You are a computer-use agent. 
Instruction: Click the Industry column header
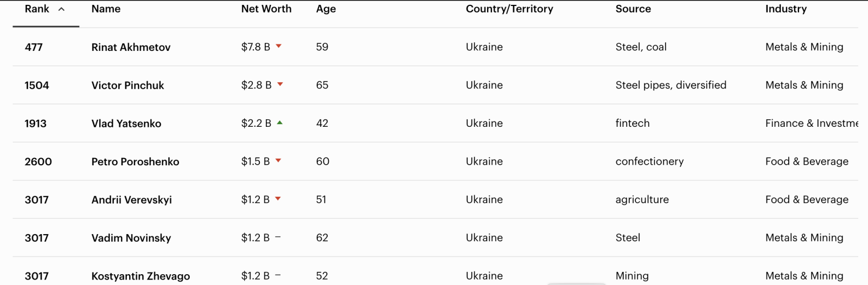786,9
